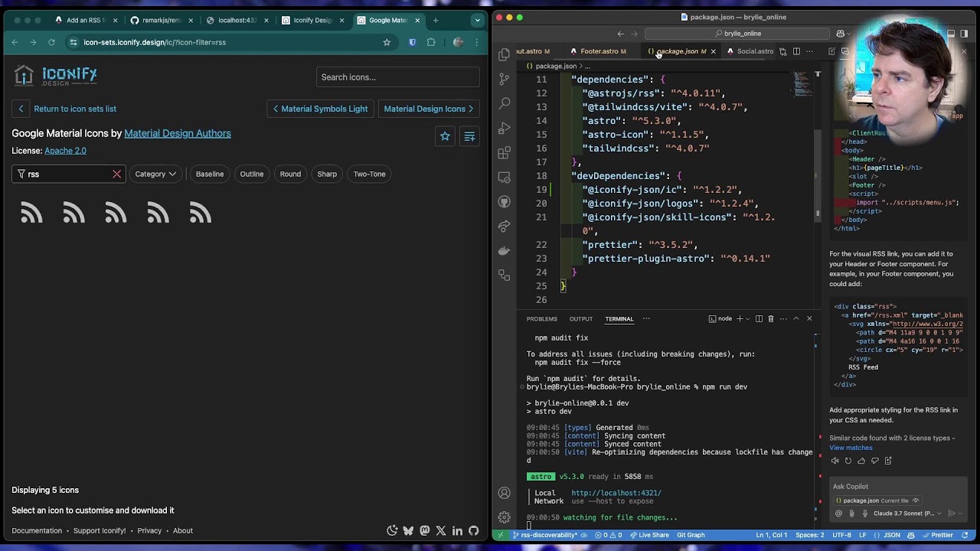Open the Extensions view in VS Code

pos(504,152)
